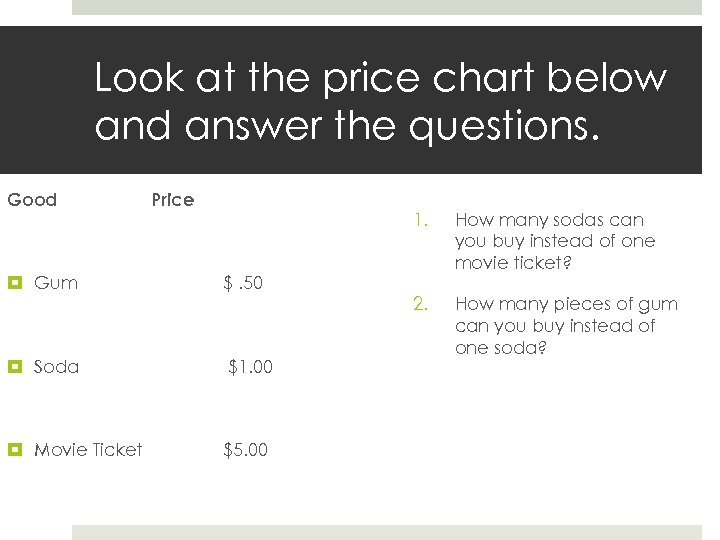Click the $1.00 soda price
720x540 pixels.
tap(250, 367)
